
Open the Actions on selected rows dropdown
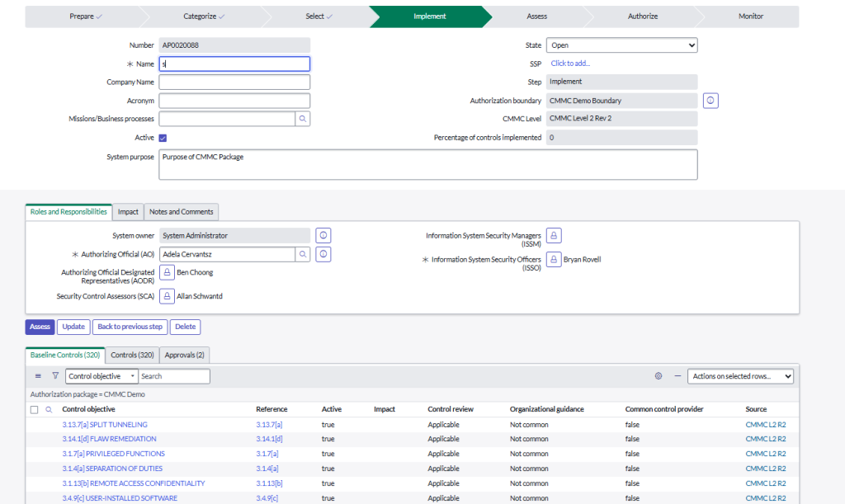(740, 376)
